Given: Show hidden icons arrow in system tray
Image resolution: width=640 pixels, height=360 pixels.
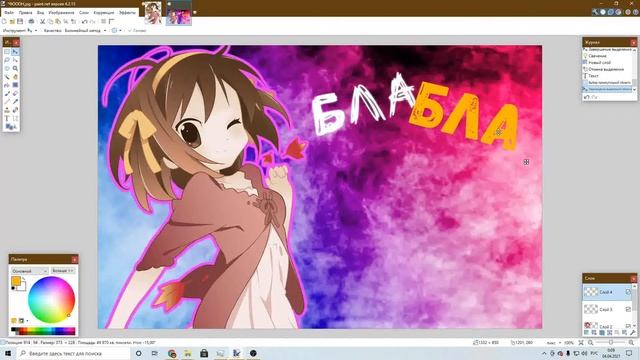Looking at the screenshot, I should [x=544, y=353].
